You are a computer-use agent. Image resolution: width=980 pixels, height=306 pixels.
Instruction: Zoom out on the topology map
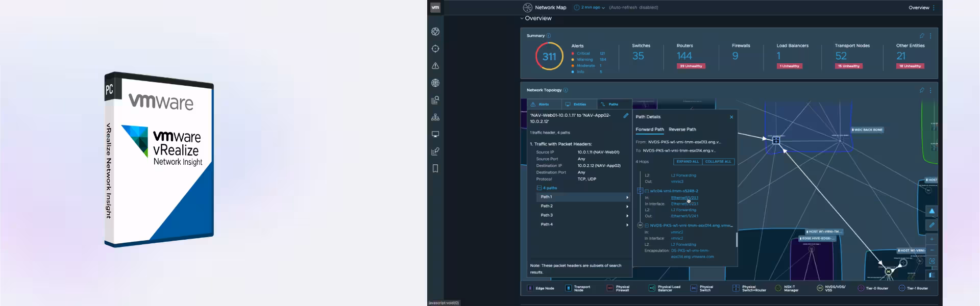point(932,250)
